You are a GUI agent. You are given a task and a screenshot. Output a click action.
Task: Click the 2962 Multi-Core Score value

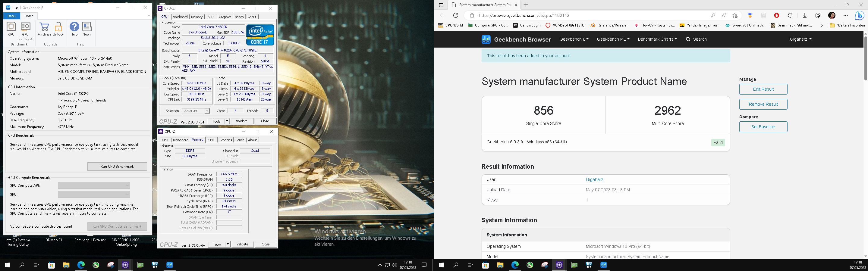point(668,111)
